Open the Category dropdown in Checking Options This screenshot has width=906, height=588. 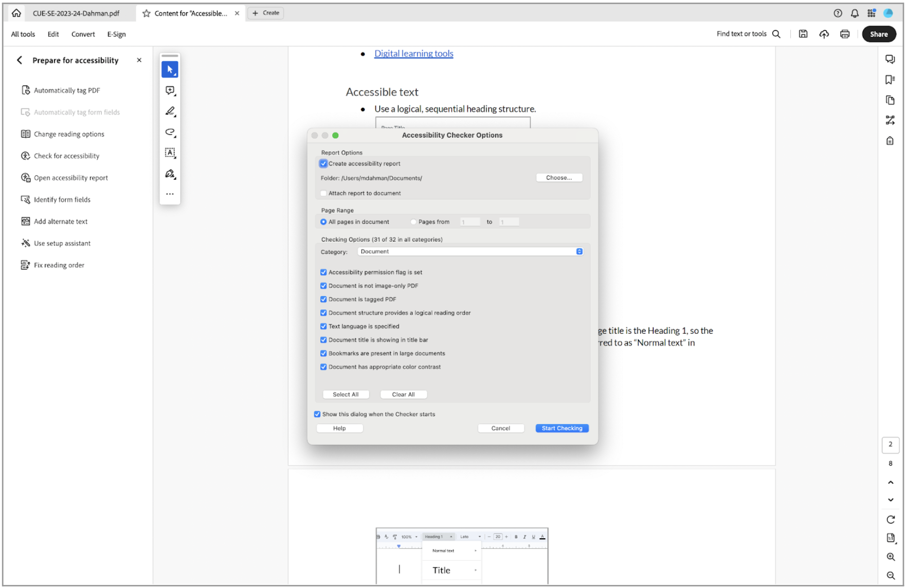coord(469,251)
